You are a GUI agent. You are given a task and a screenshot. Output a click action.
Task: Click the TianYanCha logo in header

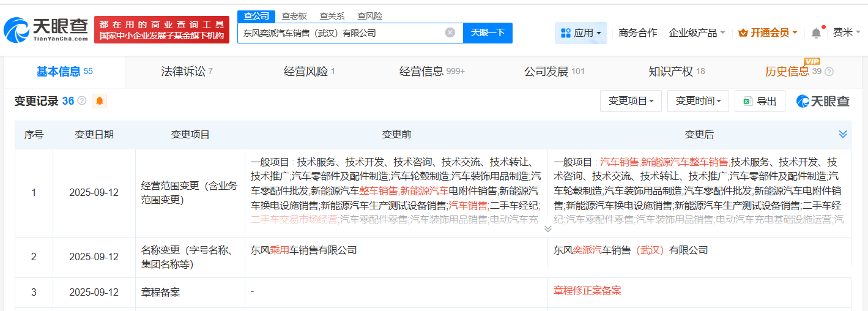(46, 29)
